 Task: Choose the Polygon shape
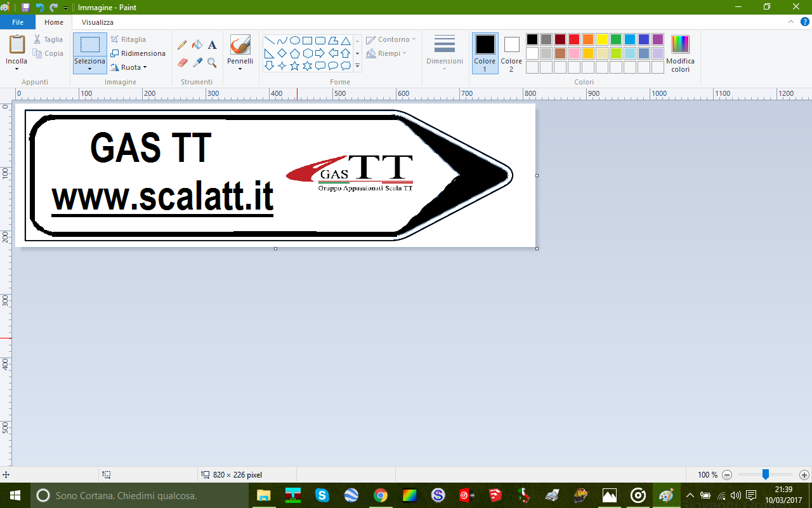point(332,41)
